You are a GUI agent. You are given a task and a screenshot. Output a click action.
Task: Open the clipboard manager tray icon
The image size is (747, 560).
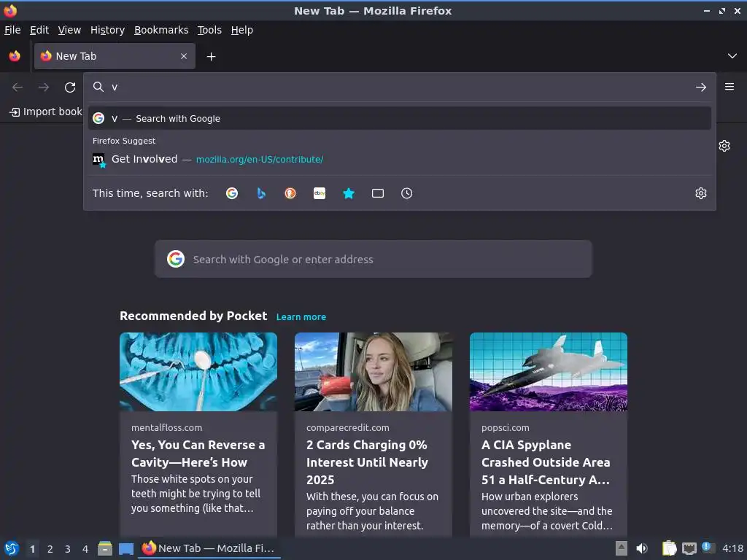(669, 548)
